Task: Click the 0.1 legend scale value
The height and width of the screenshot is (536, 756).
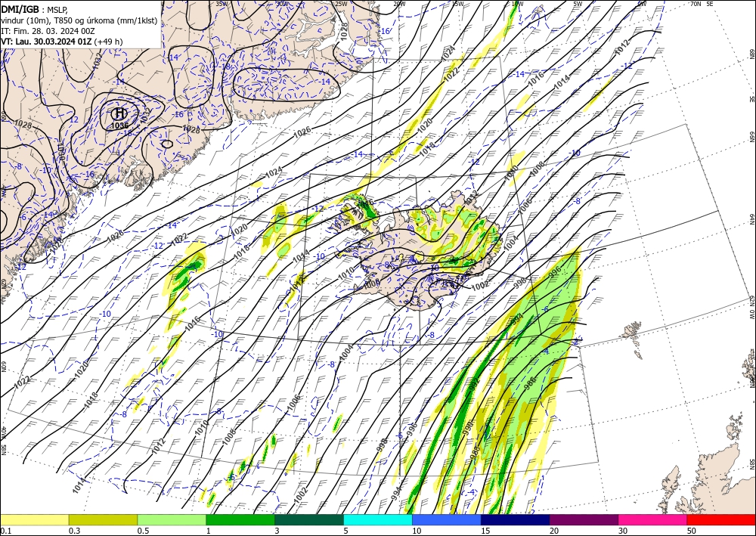Action: pos(5,531)
